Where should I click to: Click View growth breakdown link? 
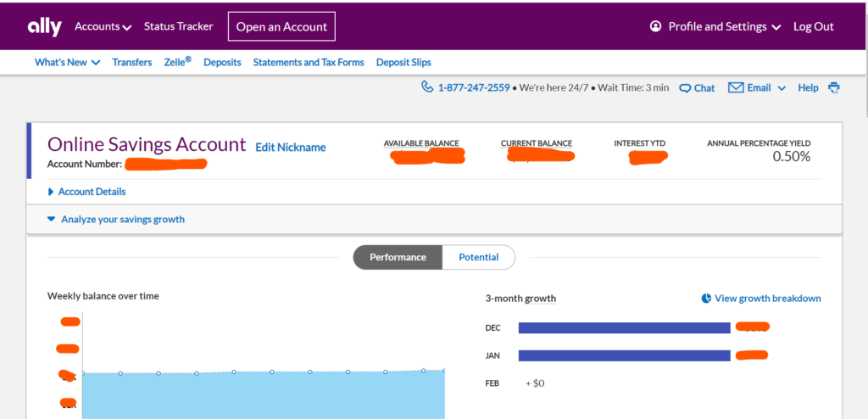pos(768,299)
